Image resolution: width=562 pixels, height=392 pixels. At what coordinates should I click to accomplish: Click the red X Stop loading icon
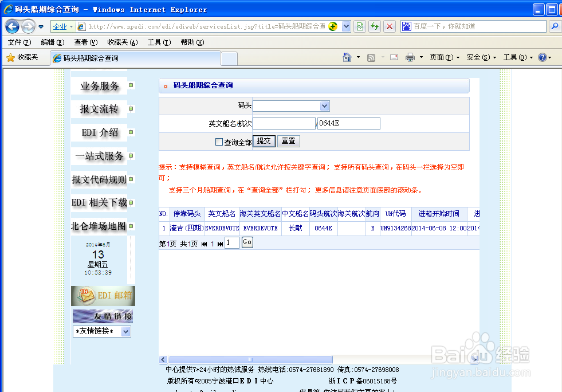(x=389, y=26)
